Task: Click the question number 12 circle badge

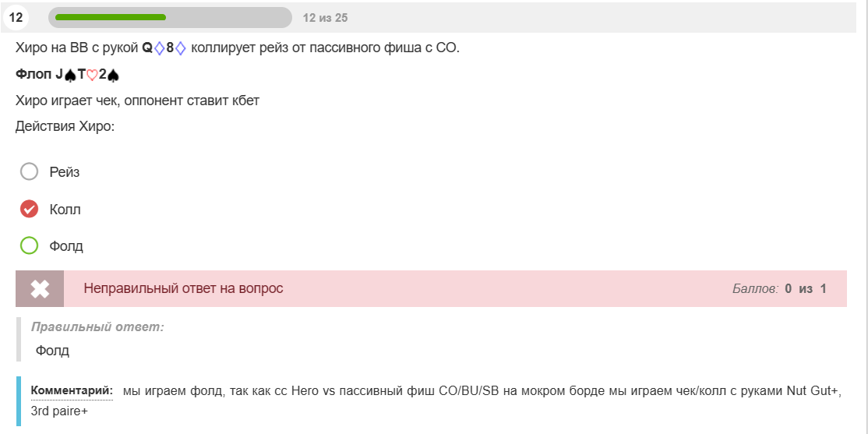Action: [16, 18]
